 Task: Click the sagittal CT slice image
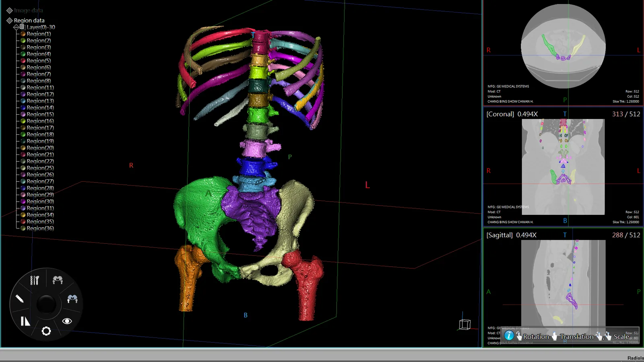(x=563, y=288)
